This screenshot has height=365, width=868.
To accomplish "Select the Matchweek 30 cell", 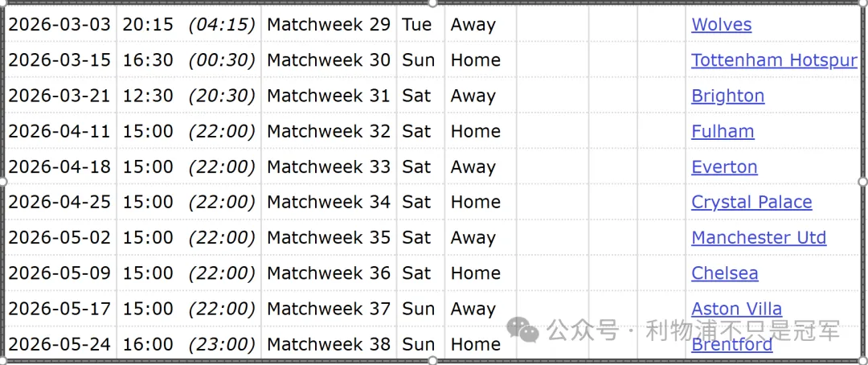I will point(328,60).
